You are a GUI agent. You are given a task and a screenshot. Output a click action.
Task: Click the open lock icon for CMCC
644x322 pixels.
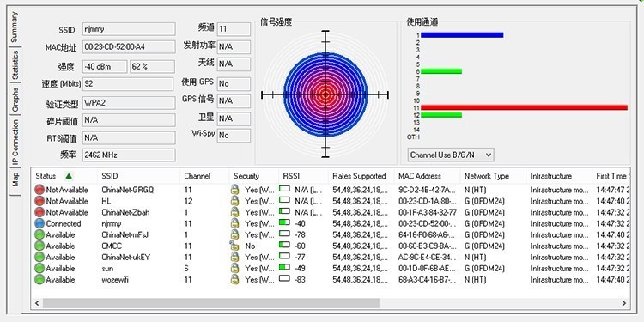click(234, 246)
